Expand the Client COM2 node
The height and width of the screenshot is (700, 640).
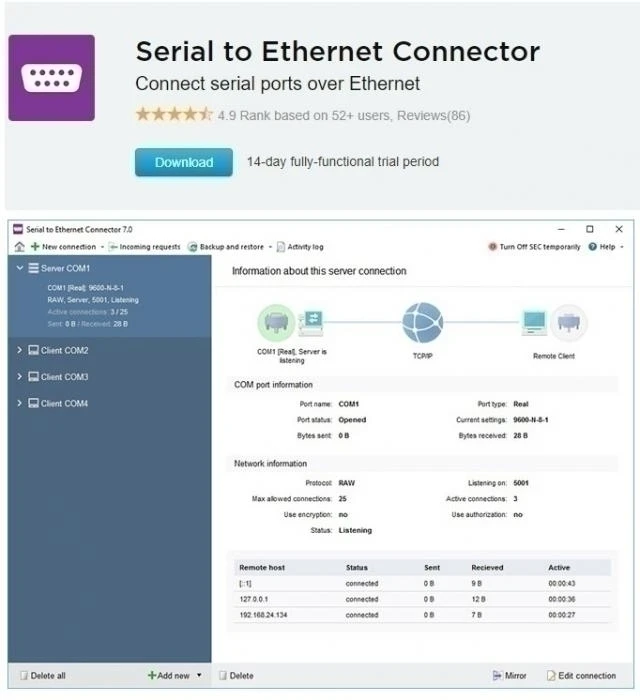point(19,350)
